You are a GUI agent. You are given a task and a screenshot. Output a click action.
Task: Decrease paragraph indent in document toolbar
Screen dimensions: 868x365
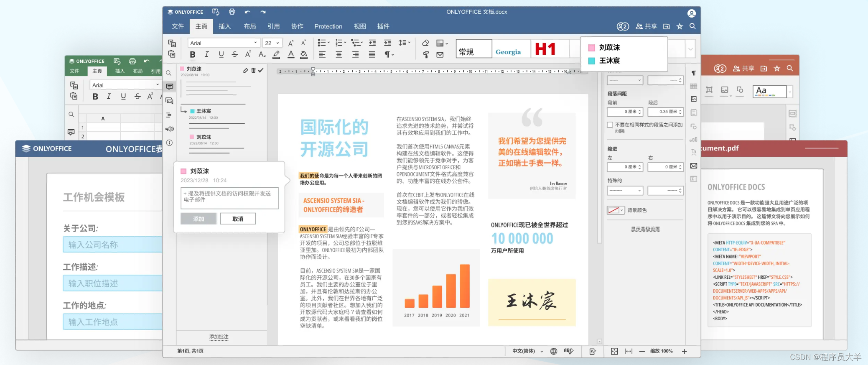click(372, 43)
